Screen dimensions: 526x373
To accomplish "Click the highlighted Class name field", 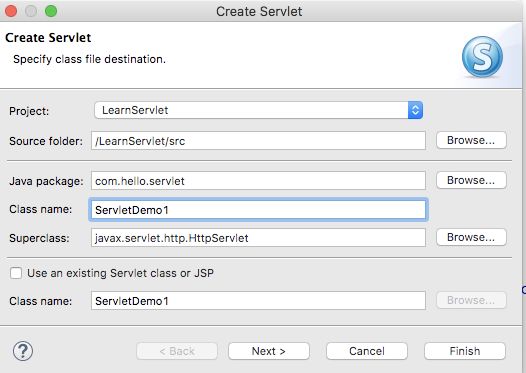I will tap(258, 210).
